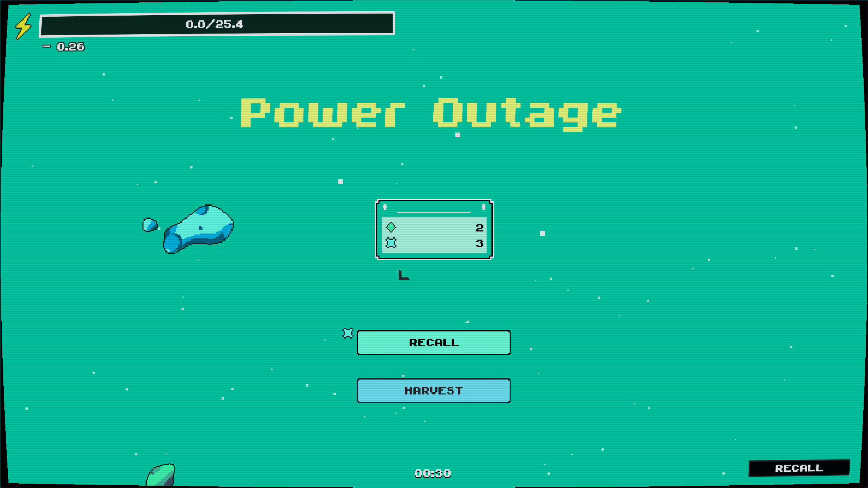Click the quantity value 3 for crystals
868x488 pixels.
coord(479,242)
